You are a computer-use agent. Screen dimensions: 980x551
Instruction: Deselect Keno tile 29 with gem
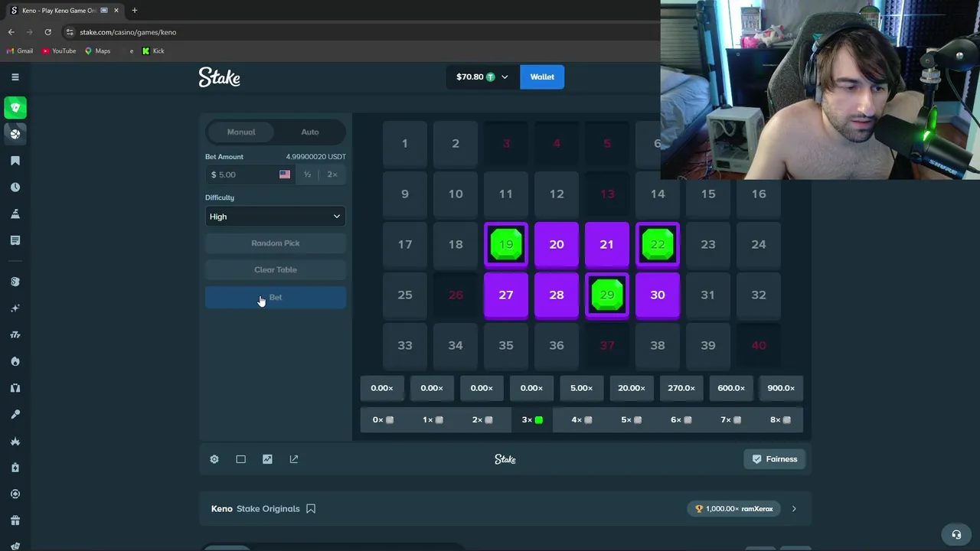(607, 295)
